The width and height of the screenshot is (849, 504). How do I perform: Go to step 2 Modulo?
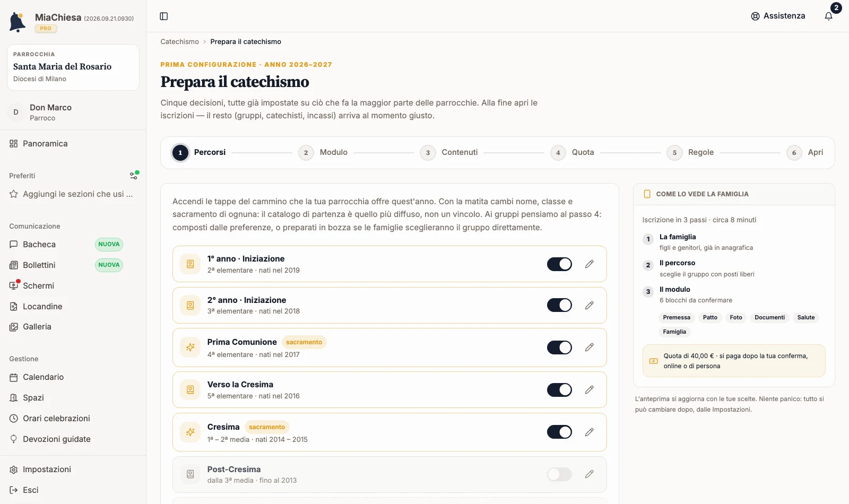click(323, 153)
